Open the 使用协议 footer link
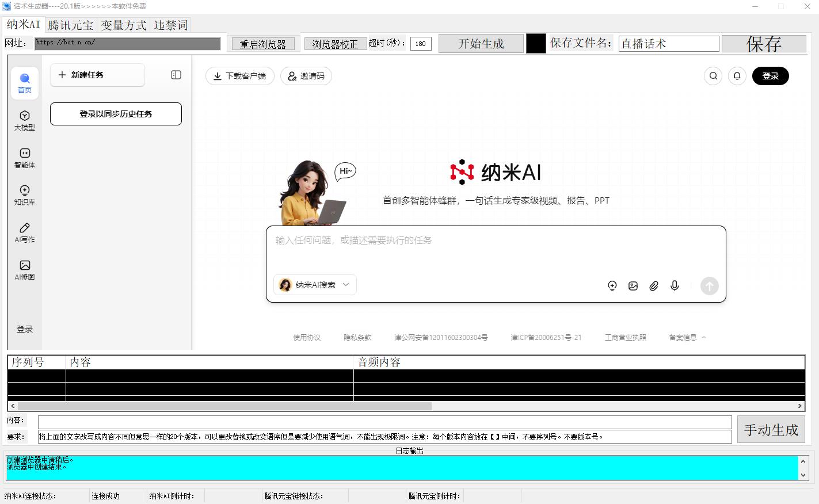The width and height of the screenshot is (819, 504). click(307, 338)
